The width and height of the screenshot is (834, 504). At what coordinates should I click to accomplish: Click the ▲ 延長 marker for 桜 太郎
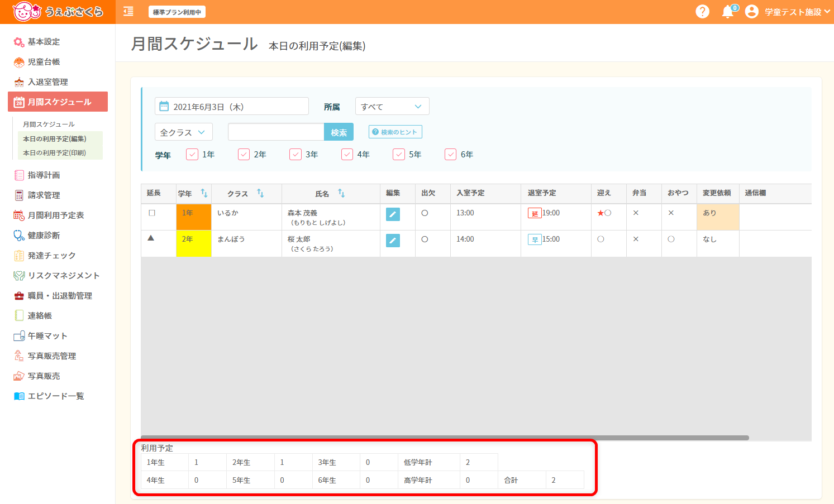151,238
